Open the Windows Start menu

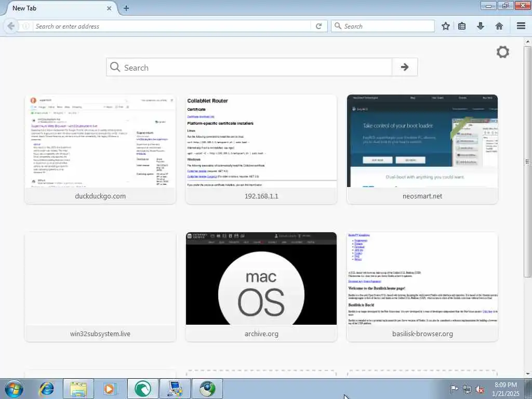14,389
